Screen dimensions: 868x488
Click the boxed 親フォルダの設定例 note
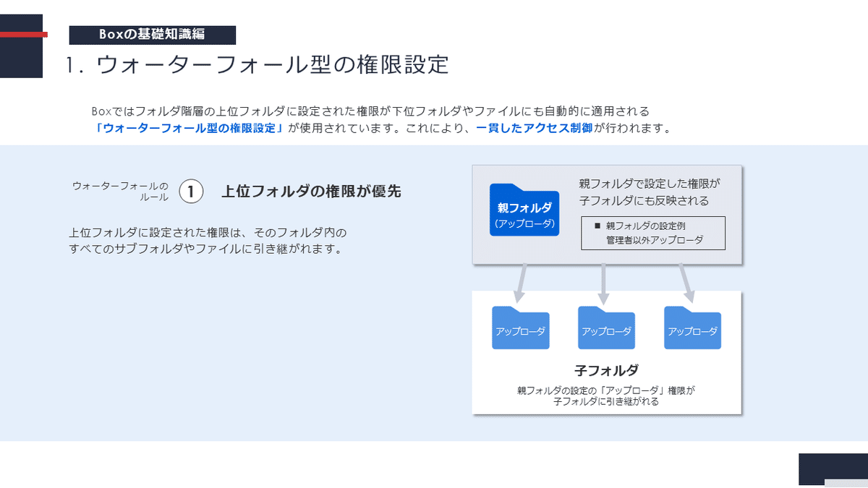653,233
